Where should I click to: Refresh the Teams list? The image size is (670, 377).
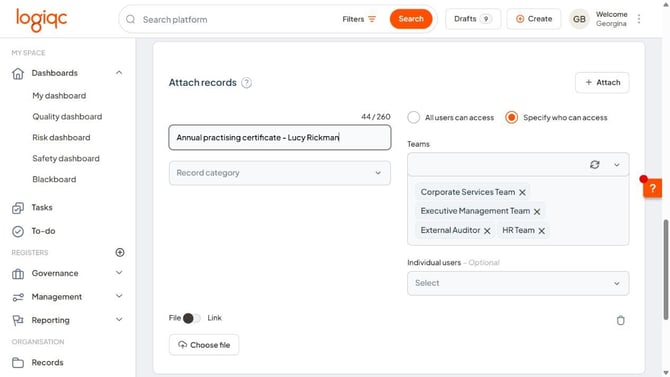(595, 165)
